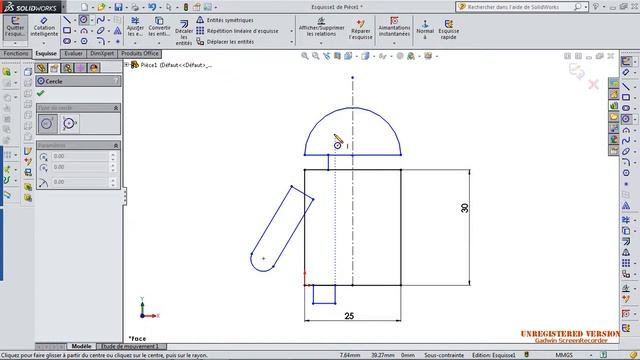
Task: Click the Cercle panel help question mark
Action: click(116, 81)
